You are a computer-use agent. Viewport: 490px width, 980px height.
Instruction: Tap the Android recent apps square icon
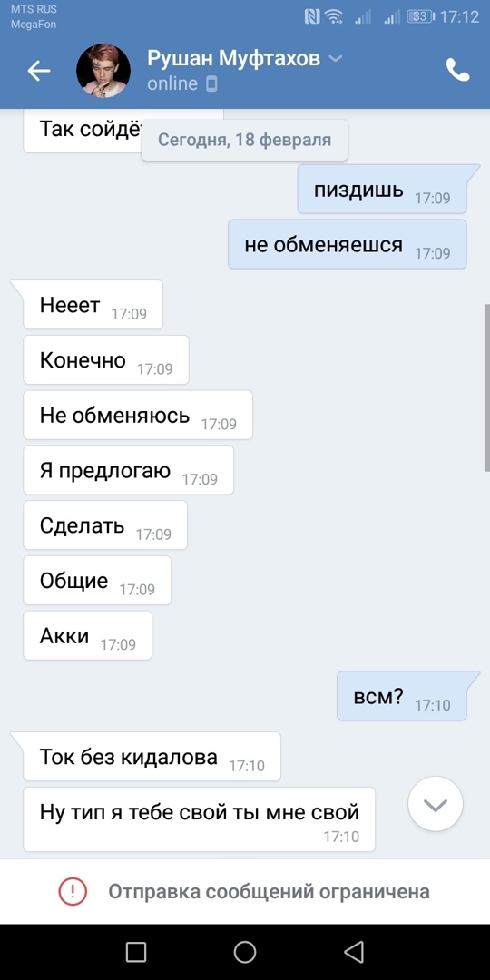tap(135, 952)
